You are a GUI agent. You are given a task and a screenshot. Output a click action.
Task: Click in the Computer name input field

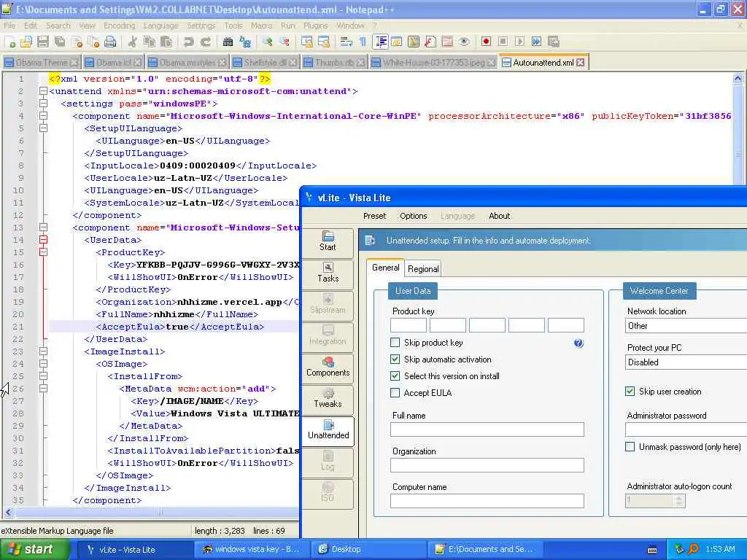(x=487, y=501)
